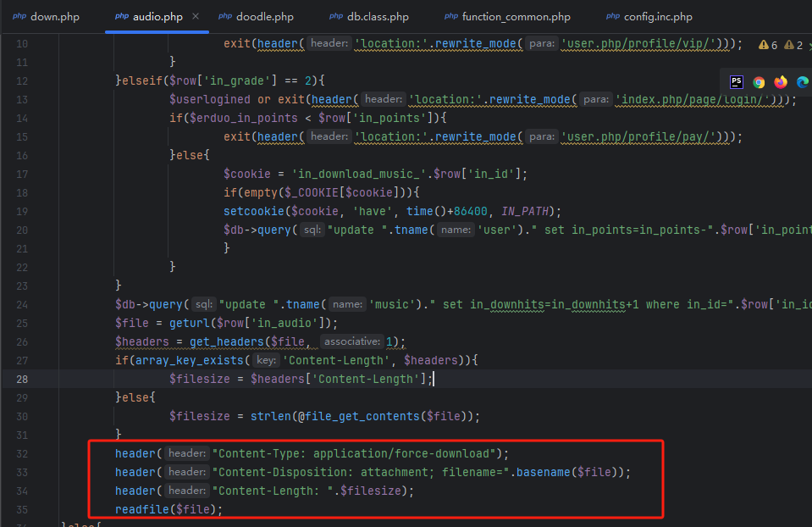Click the geturl function on line 25
Screen dimensions: 812x527
pos(190,324)
